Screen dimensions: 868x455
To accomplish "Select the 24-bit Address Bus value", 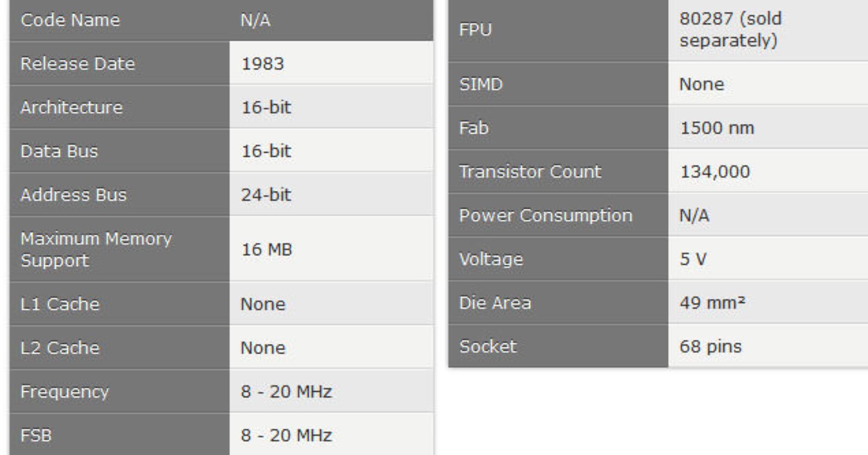I will point(266,195).
